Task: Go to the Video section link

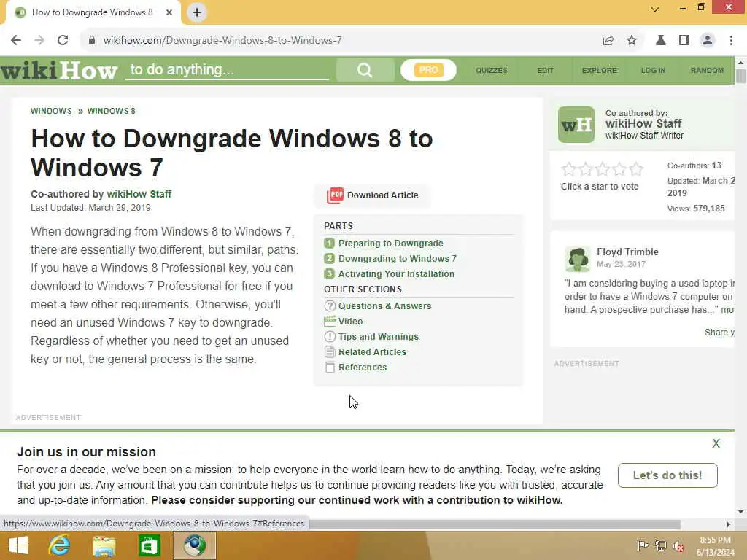Action: pos(351,322)
